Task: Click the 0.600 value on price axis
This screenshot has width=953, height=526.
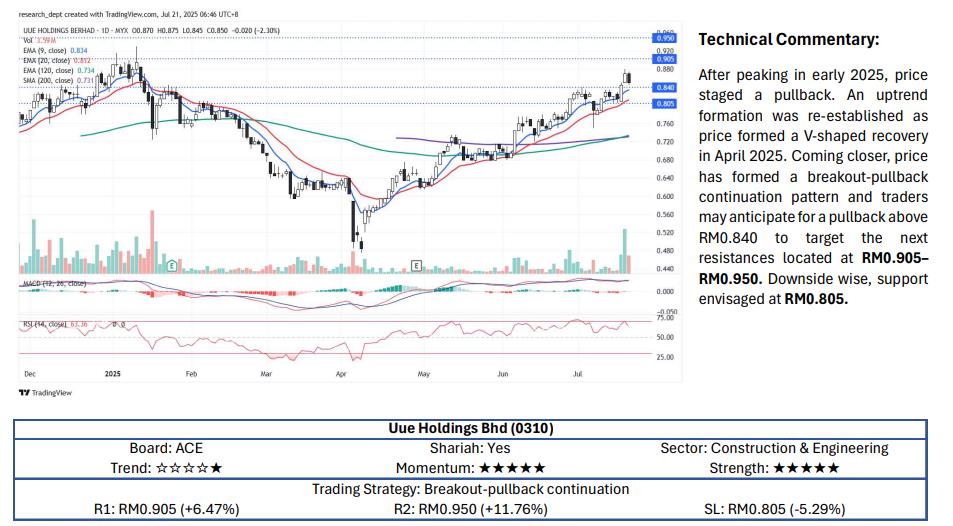Action: (x=666, y=196)
